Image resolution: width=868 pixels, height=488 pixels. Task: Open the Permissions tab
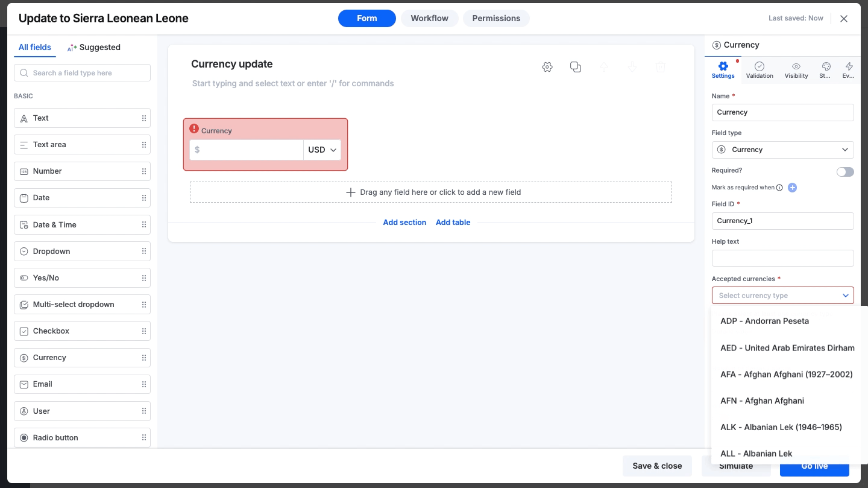pyautogui.click(x=496, y=18)
